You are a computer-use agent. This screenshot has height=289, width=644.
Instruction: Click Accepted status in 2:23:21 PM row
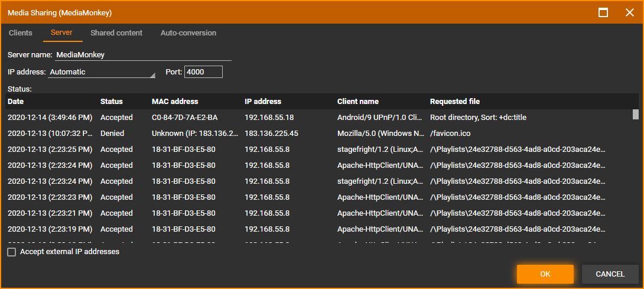tap(116, 213)
